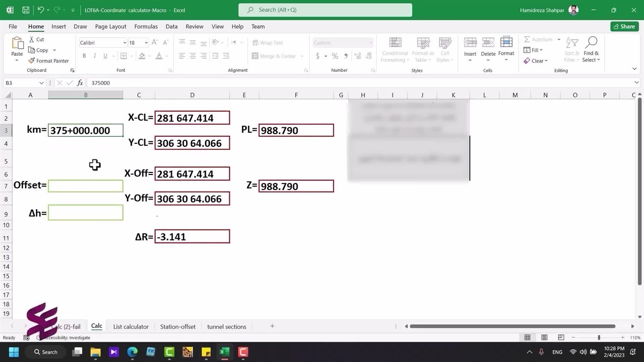Open the font name dropdown Calibri
Screen dimensions: 644x362
pos(124,43)
